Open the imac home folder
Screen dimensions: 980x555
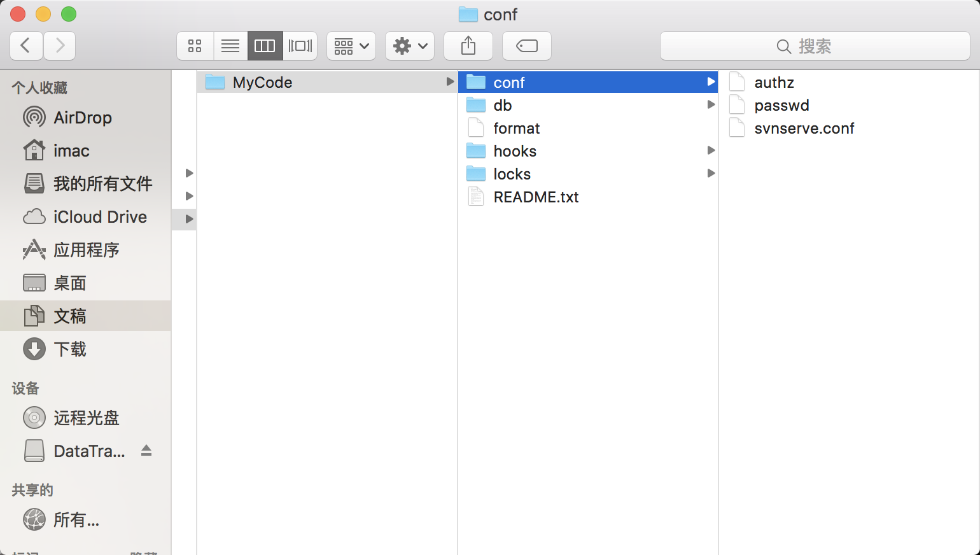[x=85, y=151]
